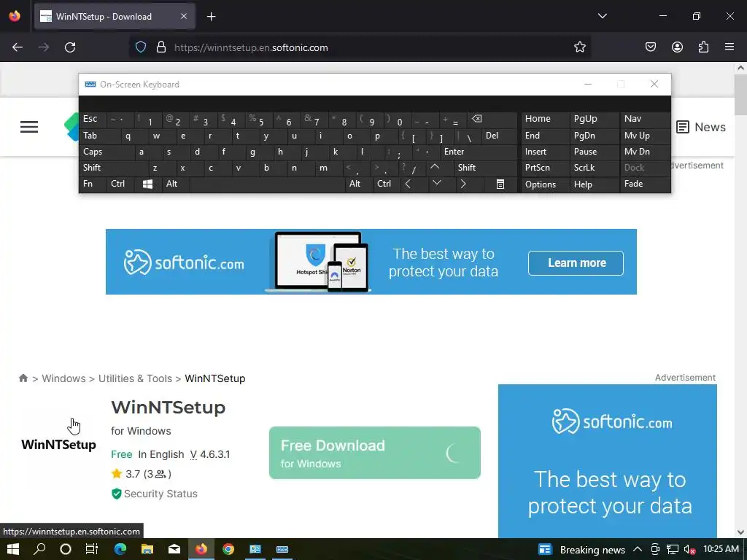Click Del key on On-Screen Keyboard
This screenshot has height=560, width=747.
(499, 136)
